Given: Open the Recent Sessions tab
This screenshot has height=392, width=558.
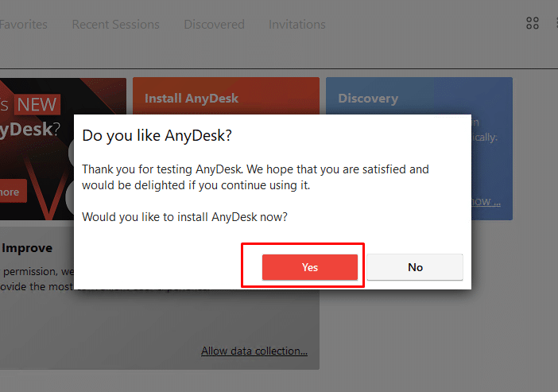Looking at the screenshot, I should [x=116, y=24].
